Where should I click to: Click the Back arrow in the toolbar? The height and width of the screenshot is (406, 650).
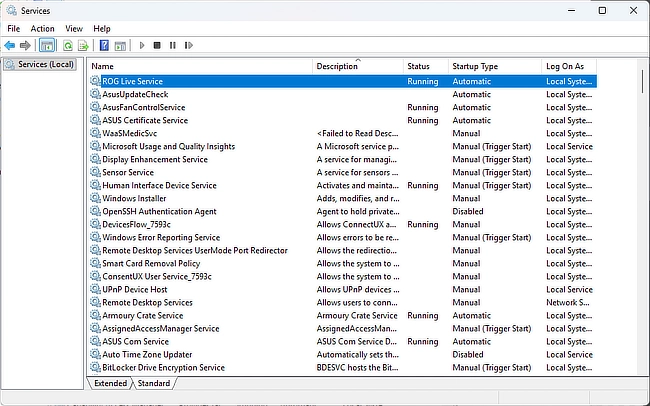click(x=10, y=45)
